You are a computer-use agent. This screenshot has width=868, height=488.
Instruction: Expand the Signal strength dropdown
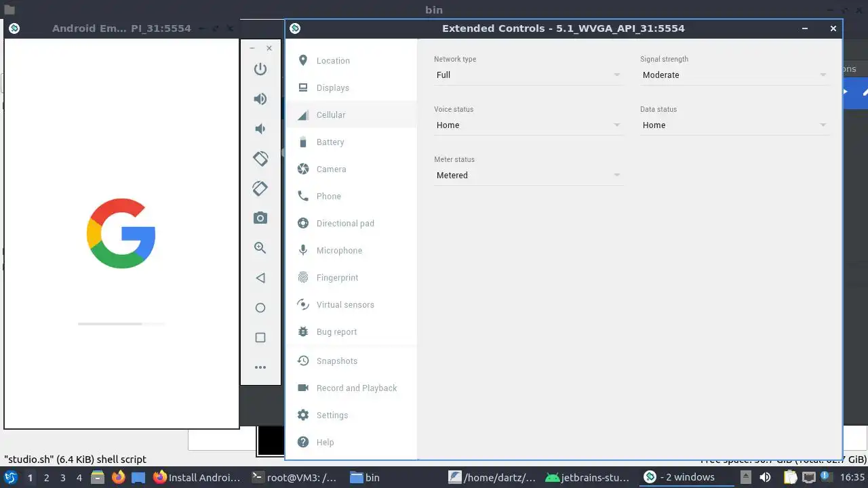[734, 75]
